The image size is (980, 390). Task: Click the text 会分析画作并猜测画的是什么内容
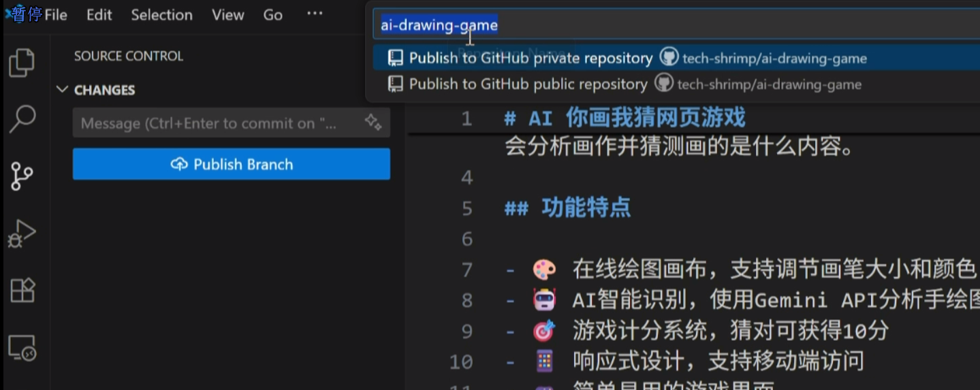pos(679,146)
